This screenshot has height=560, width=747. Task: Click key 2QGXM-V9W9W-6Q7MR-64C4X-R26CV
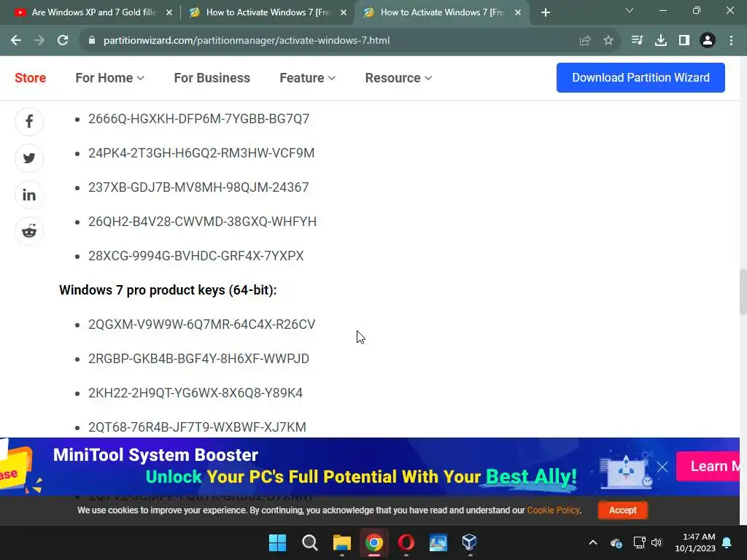[201, 324]
